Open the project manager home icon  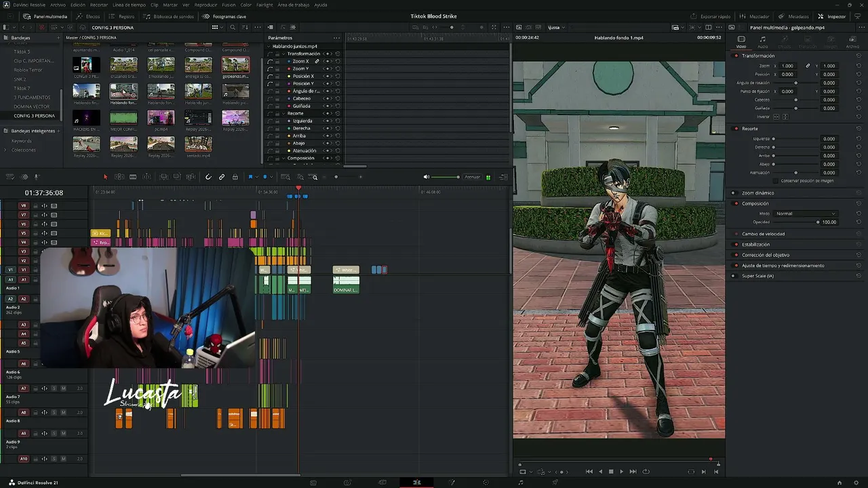[x=840, y=483]
